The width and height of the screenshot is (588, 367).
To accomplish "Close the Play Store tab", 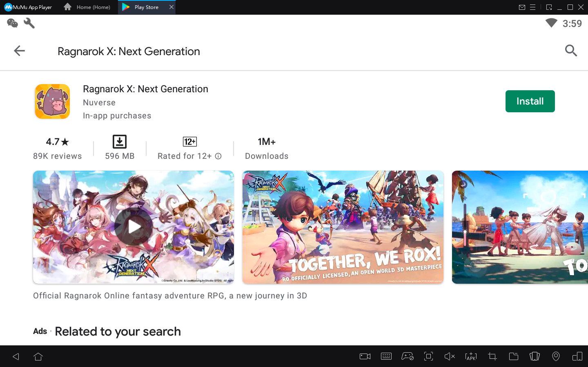I will (171, 7).
